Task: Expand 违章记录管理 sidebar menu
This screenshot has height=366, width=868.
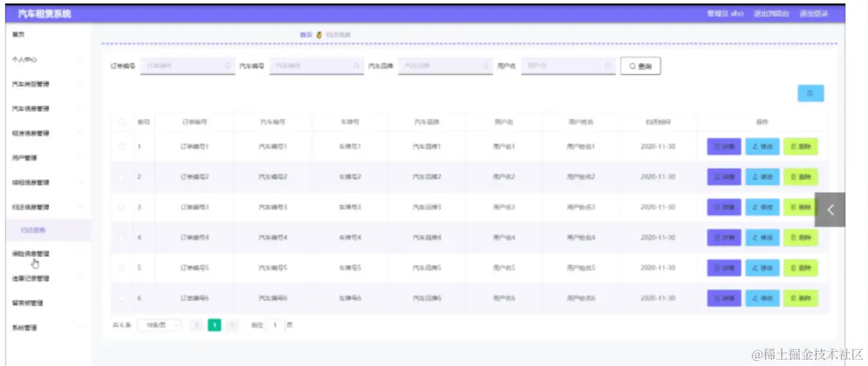Action: pos(48,278)
